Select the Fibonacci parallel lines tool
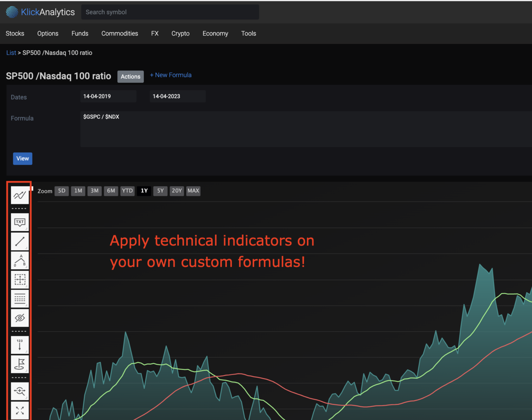 [x=19, y=298]
